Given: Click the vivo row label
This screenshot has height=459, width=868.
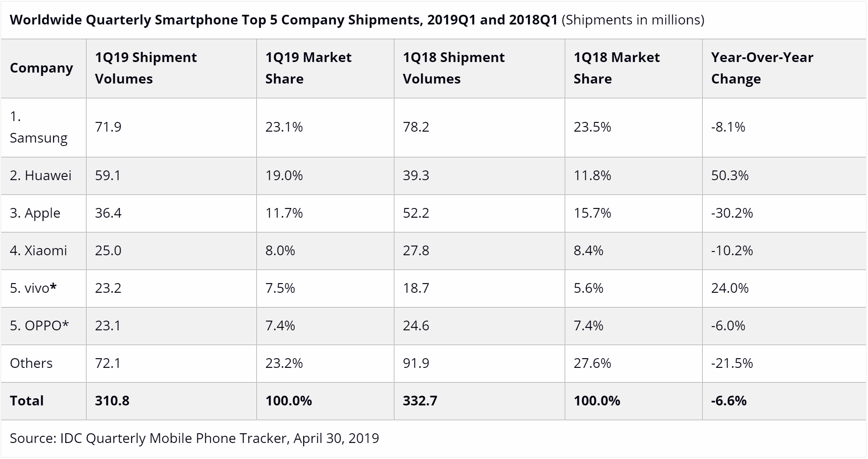Looking at the screenshot, I should pos(33,288).
